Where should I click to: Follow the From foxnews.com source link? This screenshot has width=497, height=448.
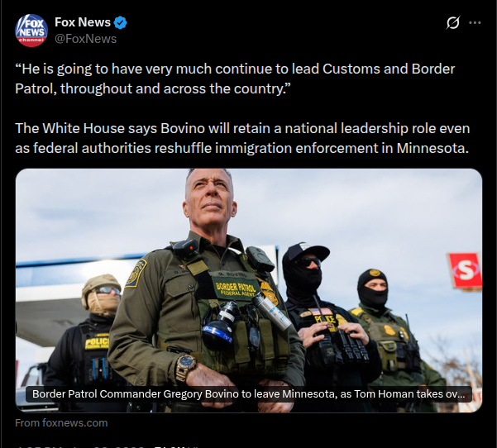(61, 423)
